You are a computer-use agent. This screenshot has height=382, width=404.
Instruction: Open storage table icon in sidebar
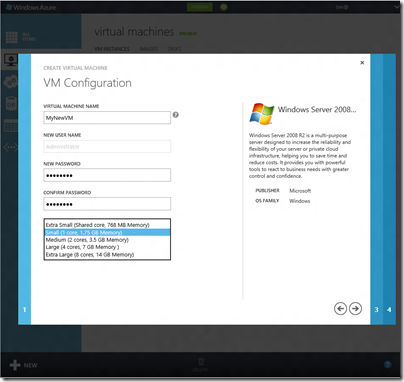11,126
